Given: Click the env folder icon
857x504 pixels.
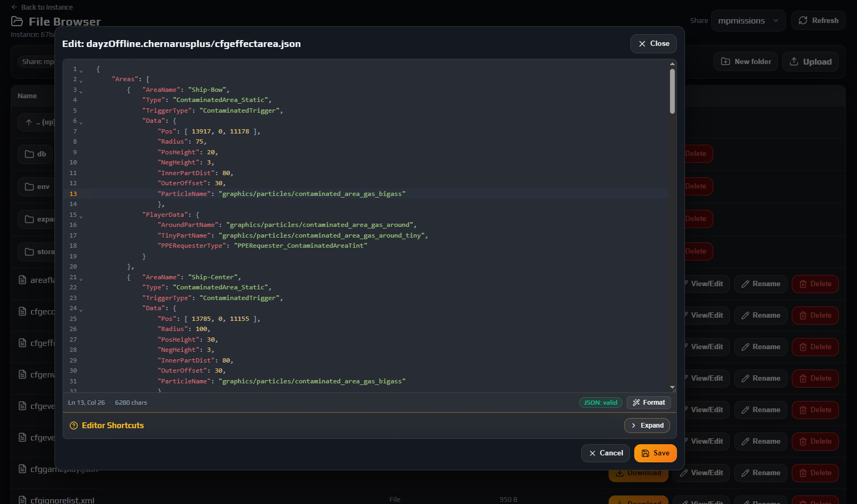Looking at the screenshot, I should 29,186.
